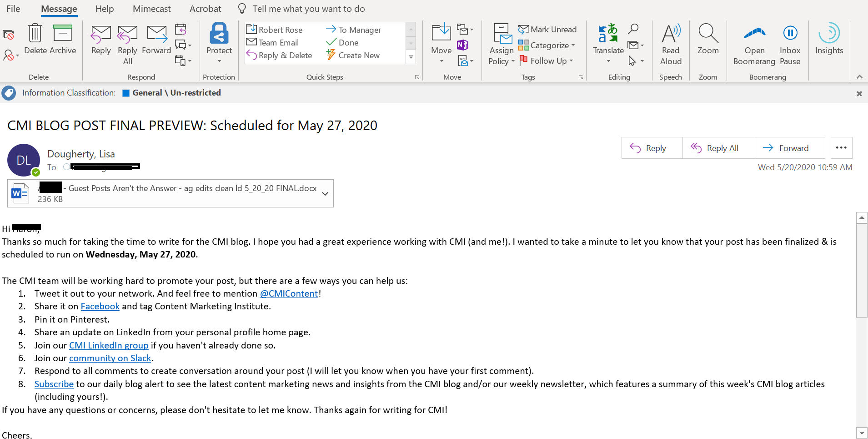This screenshot has height=439, width=868.
Task: Click Forward button in the message header
Action: click(x=790, y=148)
